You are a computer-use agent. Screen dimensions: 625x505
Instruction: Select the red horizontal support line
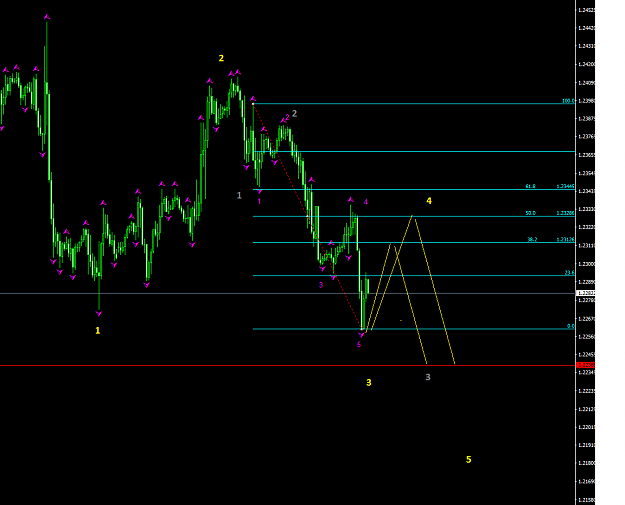click(287, 365)
